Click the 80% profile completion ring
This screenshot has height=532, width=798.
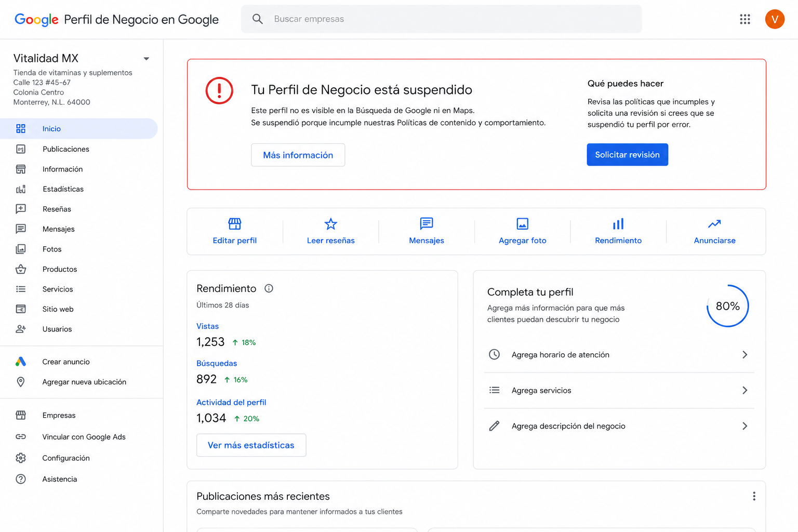pyautogui.click(x=727, y=306)
